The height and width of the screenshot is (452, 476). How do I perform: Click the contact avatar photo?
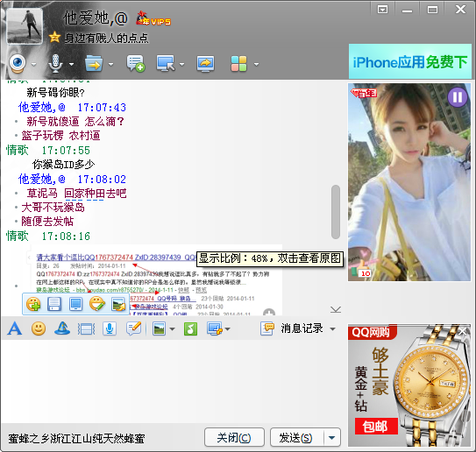[x=25, y=25]
